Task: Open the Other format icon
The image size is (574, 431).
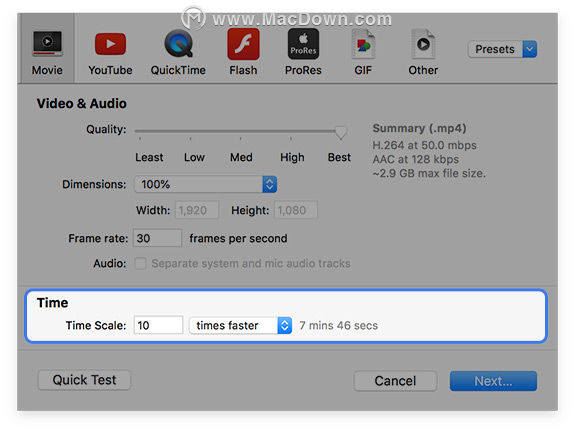Action: click(423, 44)
